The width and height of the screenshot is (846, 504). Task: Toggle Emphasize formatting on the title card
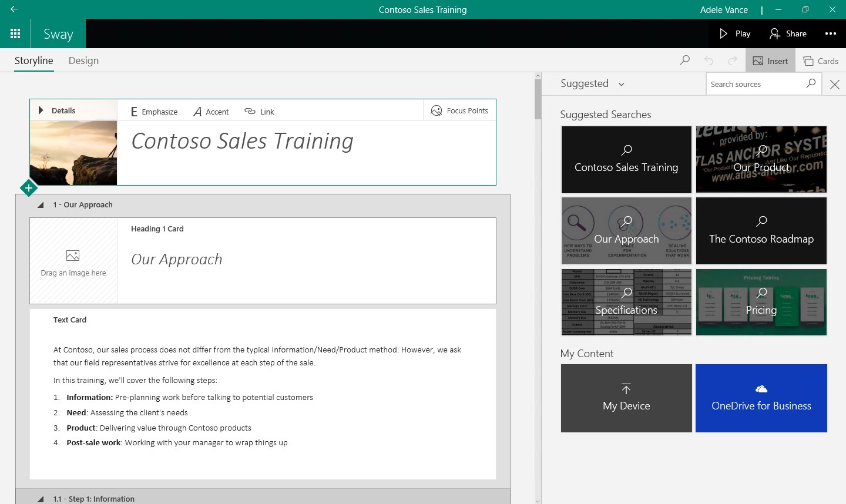pyautogui.click(x=153, y=111)
